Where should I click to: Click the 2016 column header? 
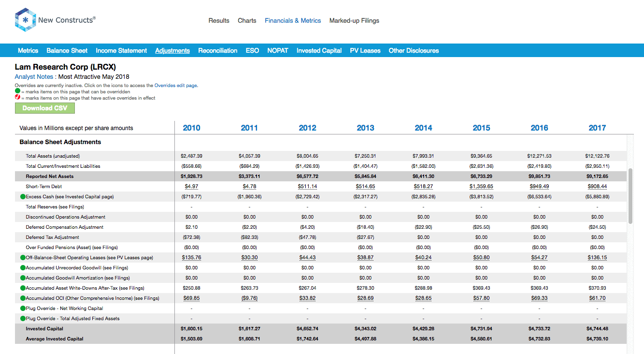539,128
